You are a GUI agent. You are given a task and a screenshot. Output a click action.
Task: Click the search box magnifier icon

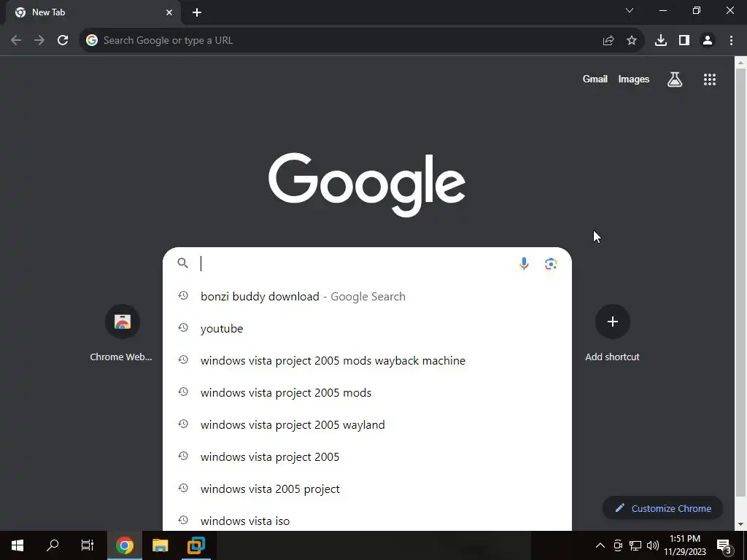point(183,262)
